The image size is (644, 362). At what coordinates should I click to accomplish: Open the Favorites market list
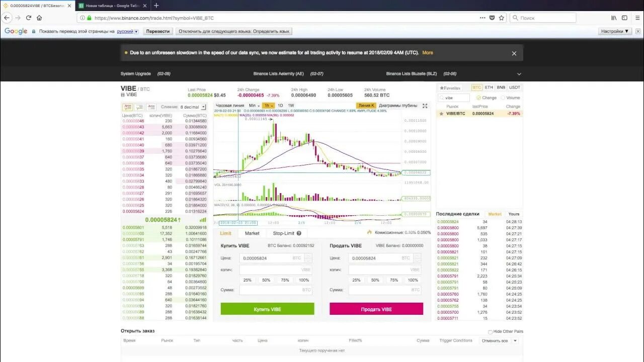point(450,88)
